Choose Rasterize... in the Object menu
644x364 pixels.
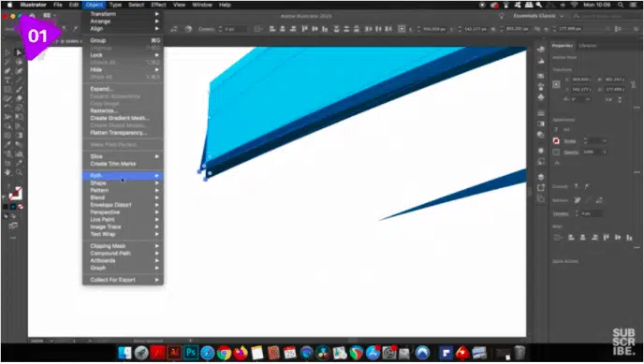[123, 110]
